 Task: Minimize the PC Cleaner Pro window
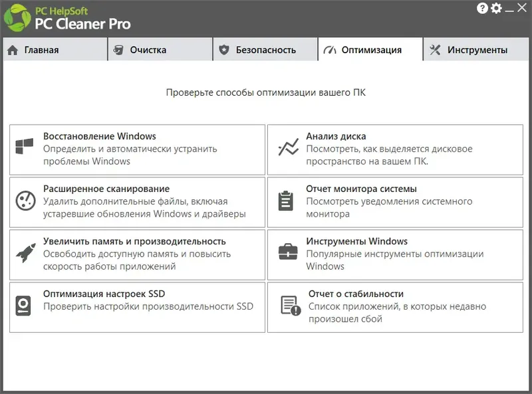click(x=509, y=8)
